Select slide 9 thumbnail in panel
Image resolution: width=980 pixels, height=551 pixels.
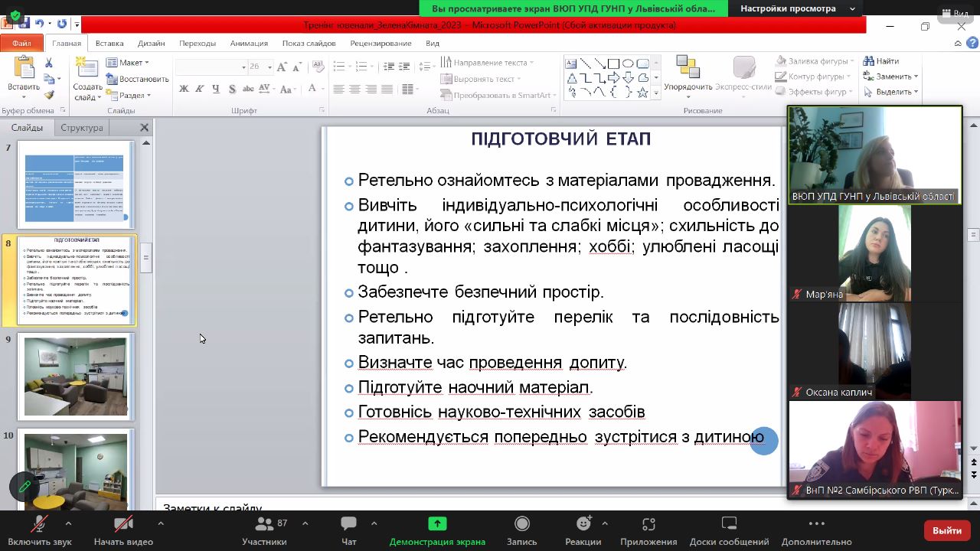(76, 377)
